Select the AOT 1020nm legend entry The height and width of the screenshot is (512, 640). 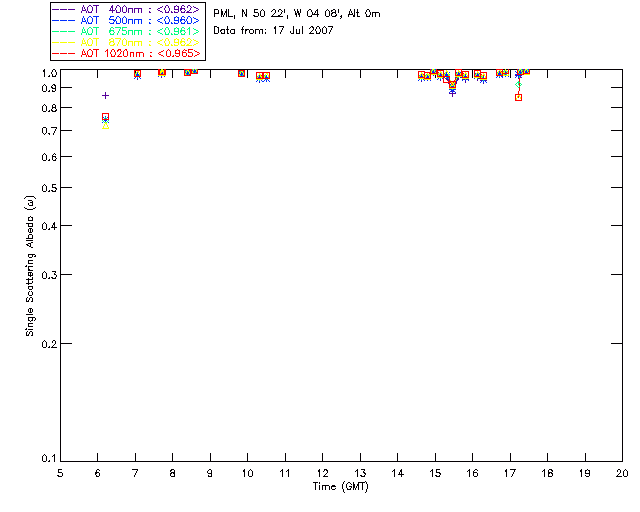127,53
